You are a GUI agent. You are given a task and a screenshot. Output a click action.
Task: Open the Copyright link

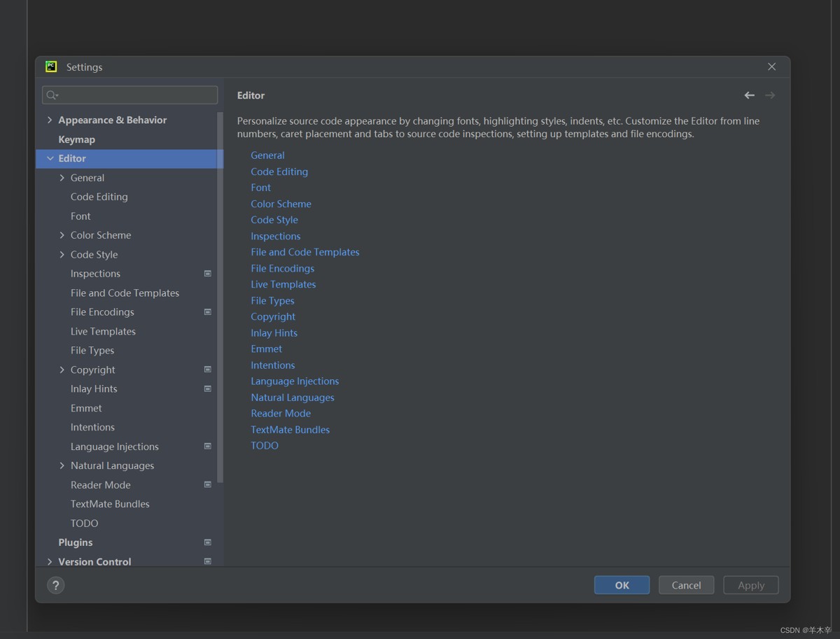[x=273, y=316]
